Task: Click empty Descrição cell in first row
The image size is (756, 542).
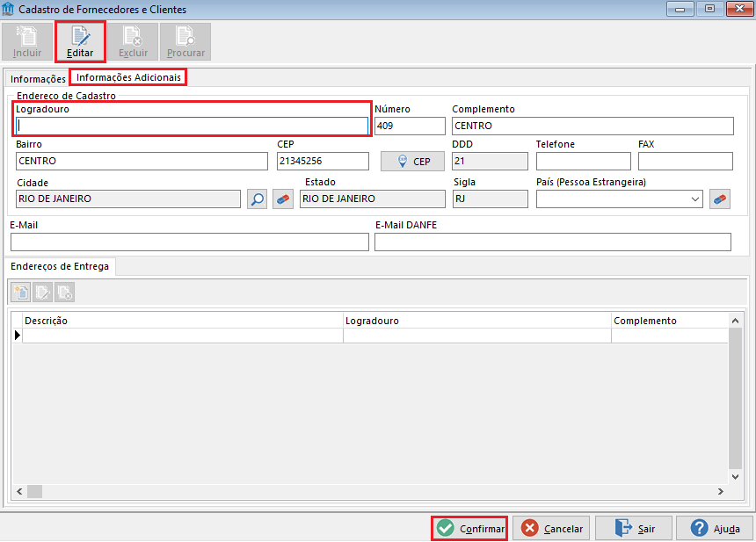Action: point(183,336)
